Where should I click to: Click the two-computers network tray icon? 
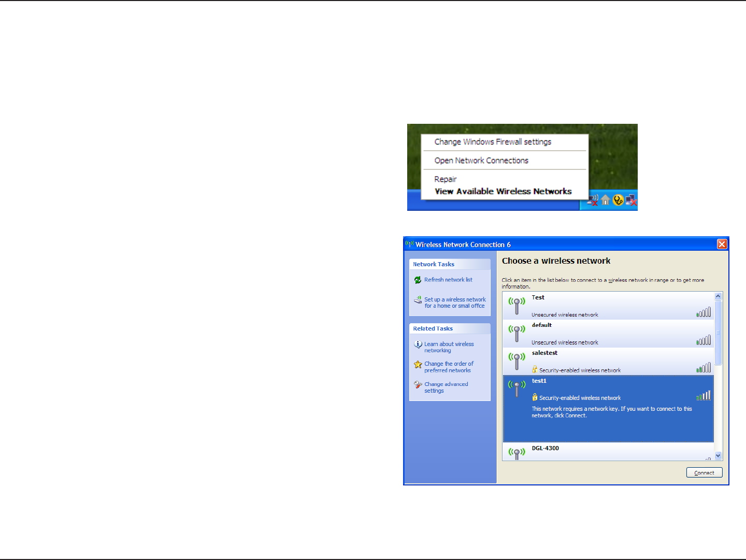pos(631,200)
